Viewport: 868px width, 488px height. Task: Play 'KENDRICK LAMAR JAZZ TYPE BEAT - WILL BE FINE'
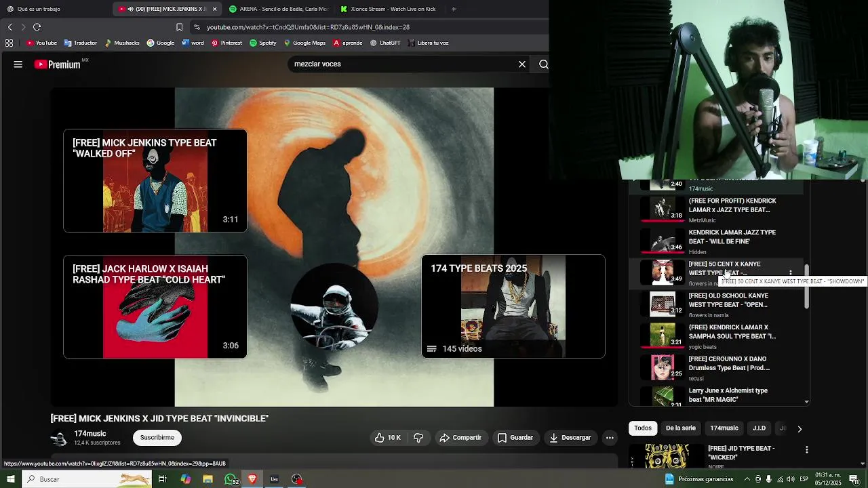coord(716,241)
